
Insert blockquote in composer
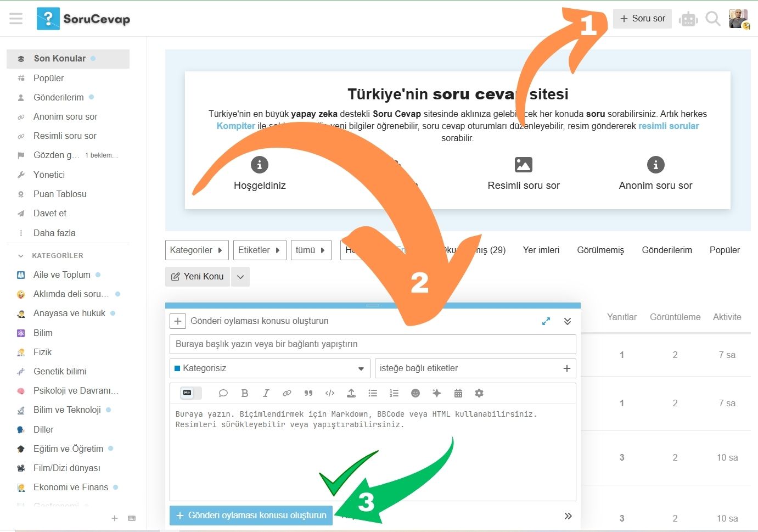(x=308, y=393)
